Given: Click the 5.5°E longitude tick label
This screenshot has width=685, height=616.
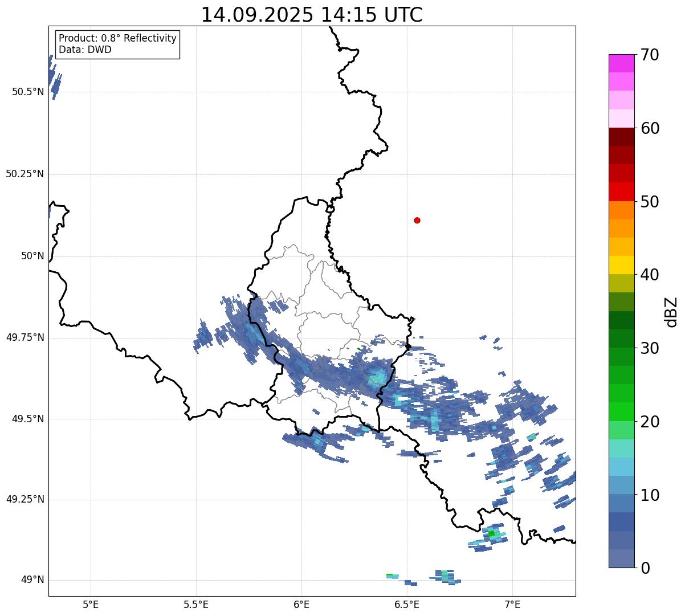Looking at the screenshot, I should pyautogui.click(x=196, y=604).
